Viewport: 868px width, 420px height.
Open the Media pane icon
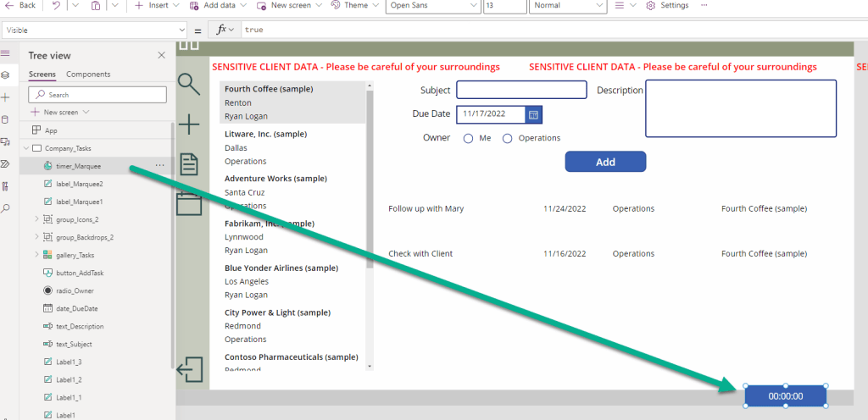click(6, 141)
